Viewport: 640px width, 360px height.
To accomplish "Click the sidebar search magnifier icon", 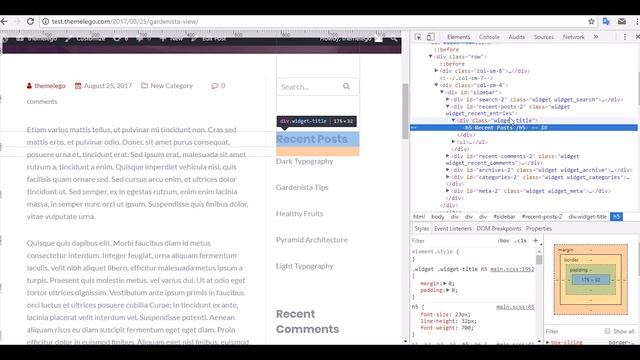I will [x=347, y=87].
